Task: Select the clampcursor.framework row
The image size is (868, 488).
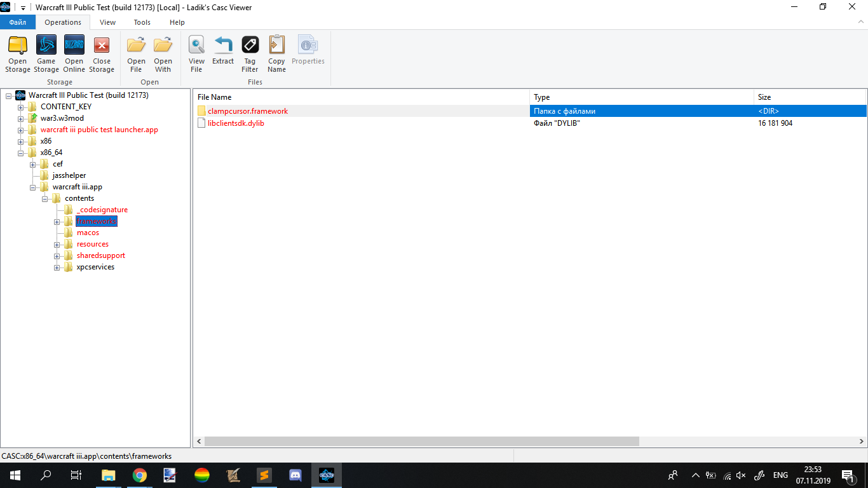Action: click(530, 111)
